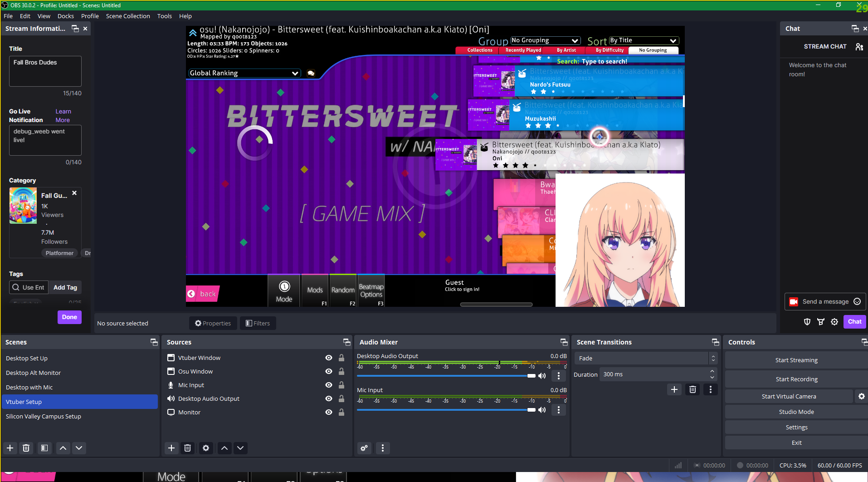The height and width of the screenshot is (482, 868).
Task: Open Mic Input mixer options menu
Action: click(x=559, y=410)
